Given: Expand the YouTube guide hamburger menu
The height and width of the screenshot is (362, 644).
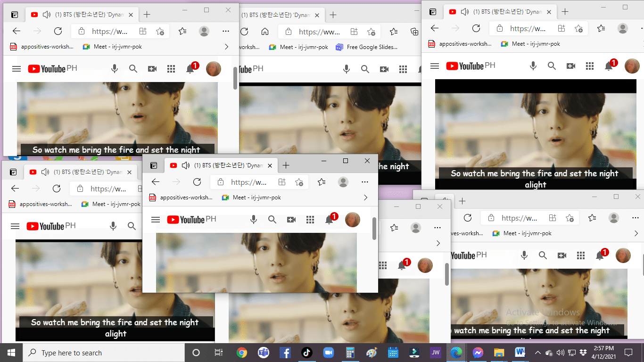Looking at the screenshot, I should click(156, 220).
